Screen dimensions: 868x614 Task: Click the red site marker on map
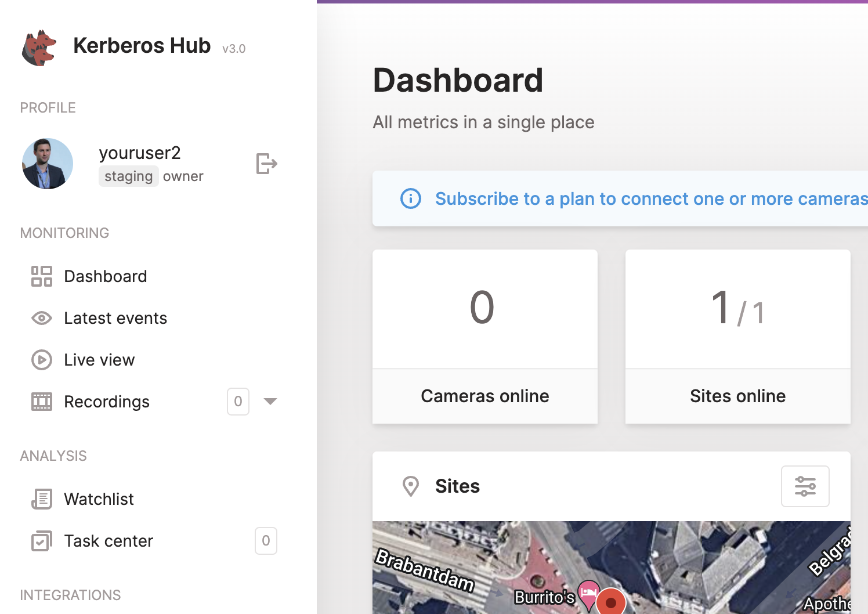point(610,602)
